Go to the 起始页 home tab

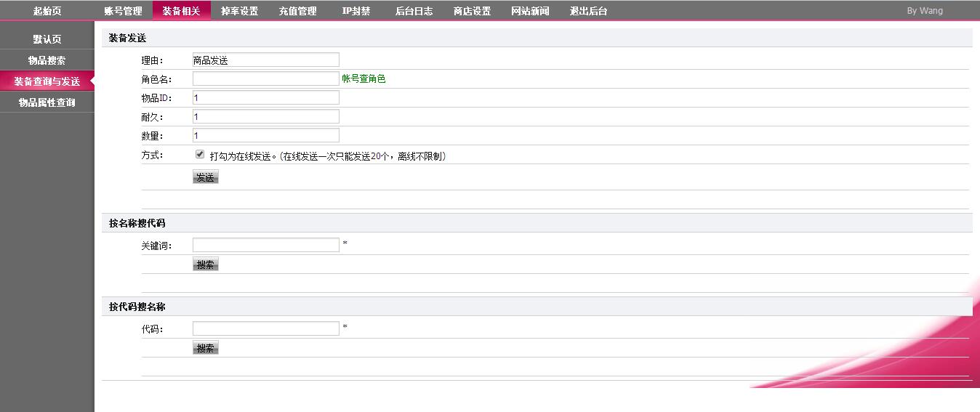47,11
